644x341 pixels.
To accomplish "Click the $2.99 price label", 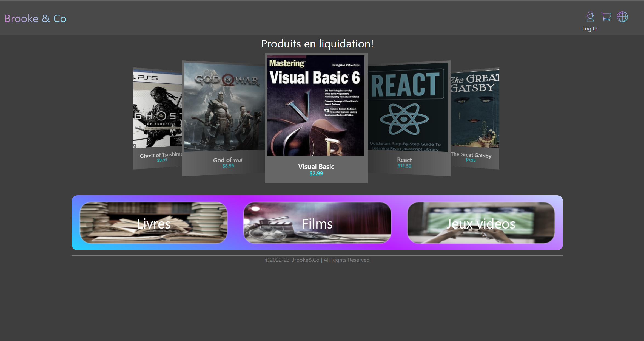I will (x=316, y=173).
